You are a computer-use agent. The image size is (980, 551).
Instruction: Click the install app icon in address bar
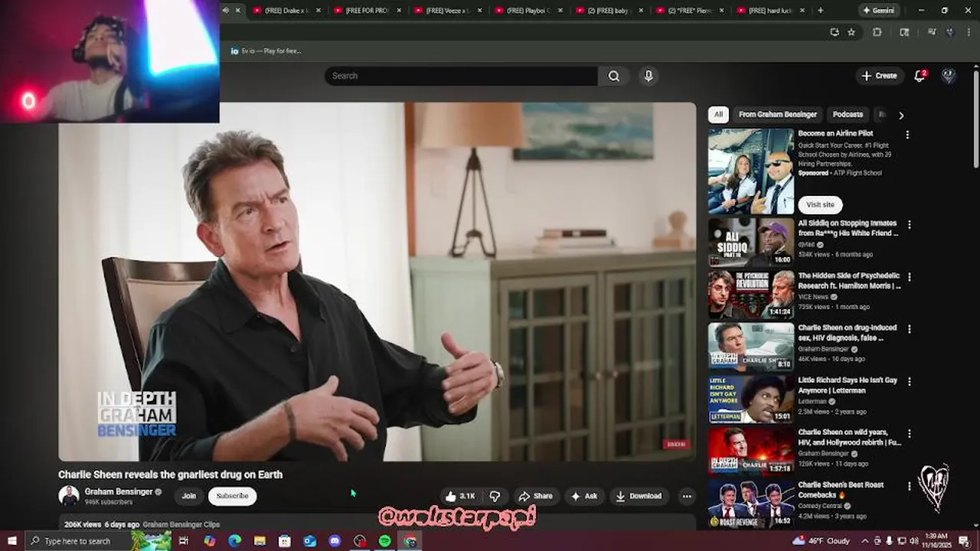coord(835,32)
